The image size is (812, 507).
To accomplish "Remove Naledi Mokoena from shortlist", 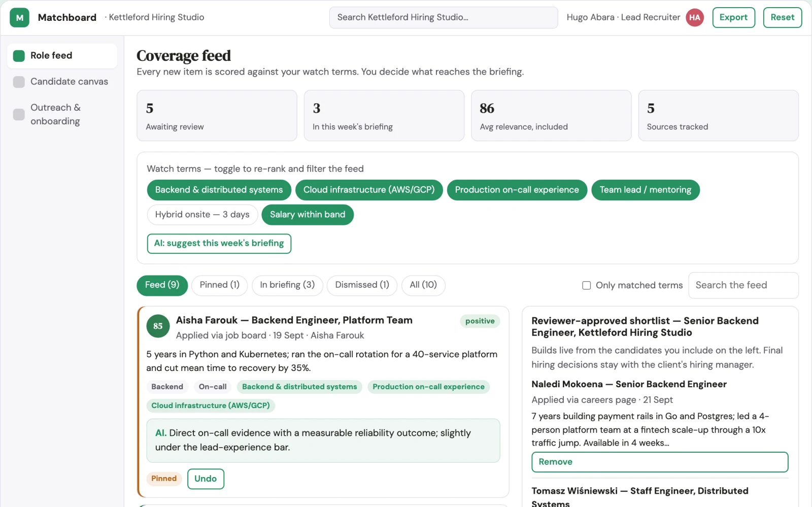I will (x=660, y=462).
